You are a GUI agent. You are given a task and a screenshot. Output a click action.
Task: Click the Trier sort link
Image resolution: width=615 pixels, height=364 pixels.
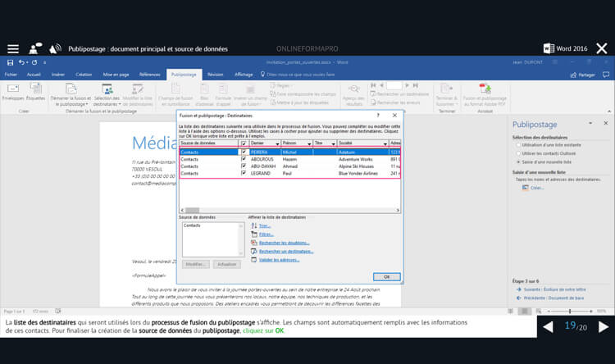pyautogui.click(x=265, y=225)
